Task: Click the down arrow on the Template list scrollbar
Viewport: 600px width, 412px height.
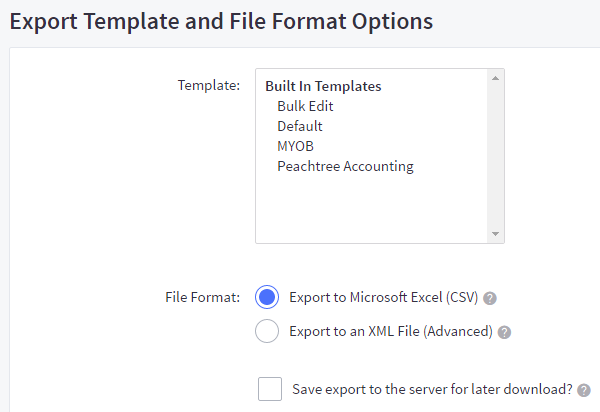Action: click(x=495, y=233)
